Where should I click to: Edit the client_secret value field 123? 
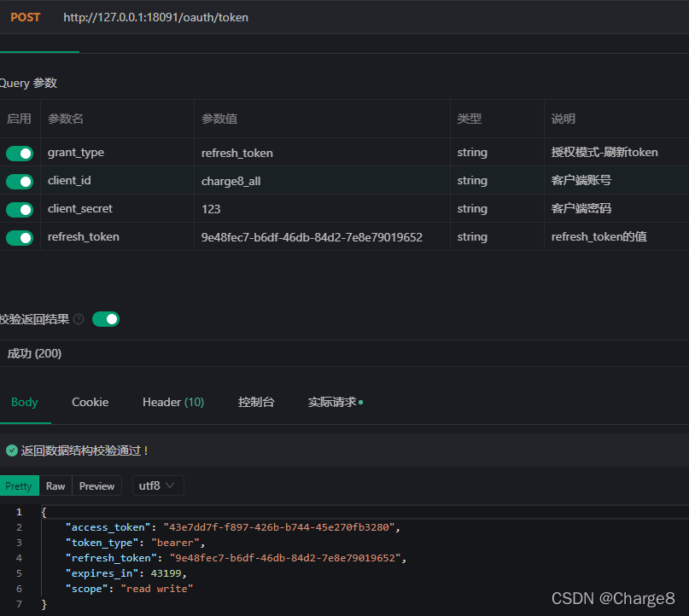[x=321, y=209]
